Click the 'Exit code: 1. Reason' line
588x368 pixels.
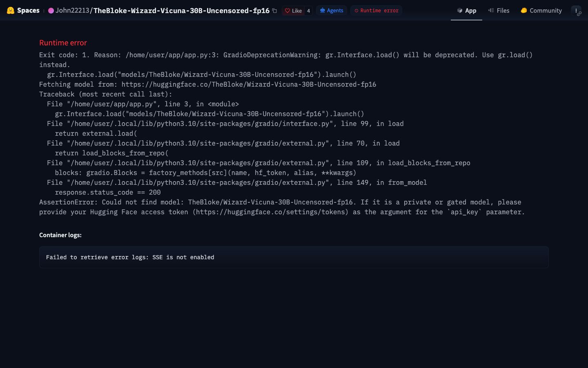pyautogui.click(x=286, y=55)
